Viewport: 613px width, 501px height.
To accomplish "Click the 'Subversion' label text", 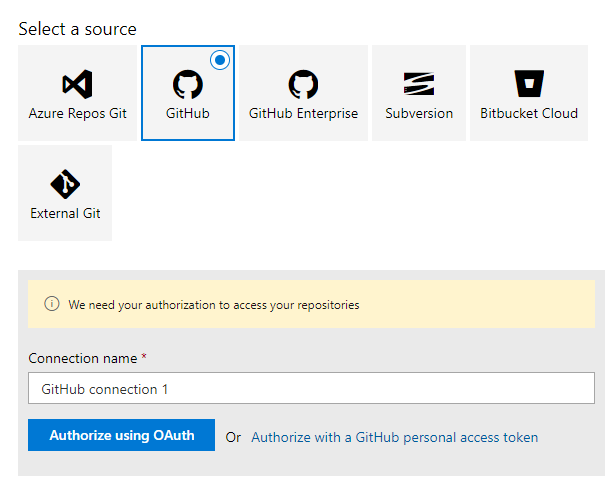I will pyautogui.click(x=419, y=113).
